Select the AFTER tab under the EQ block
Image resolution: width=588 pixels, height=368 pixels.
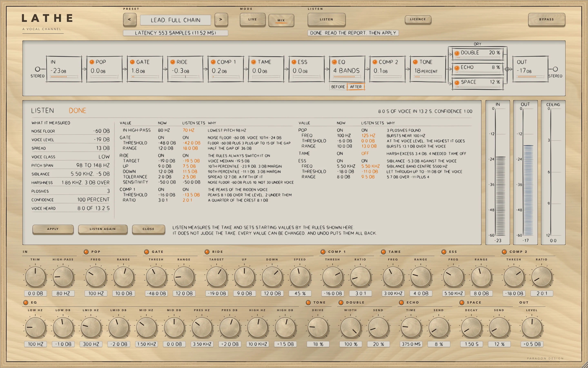point(356,87)
